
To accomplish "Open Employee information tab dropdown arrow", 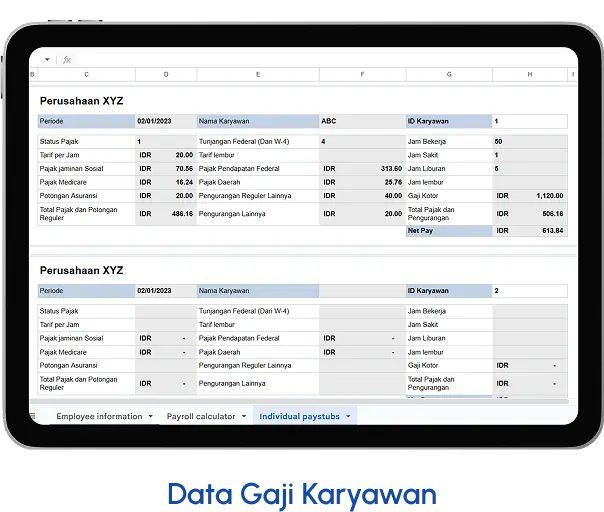I will point(151,416).
